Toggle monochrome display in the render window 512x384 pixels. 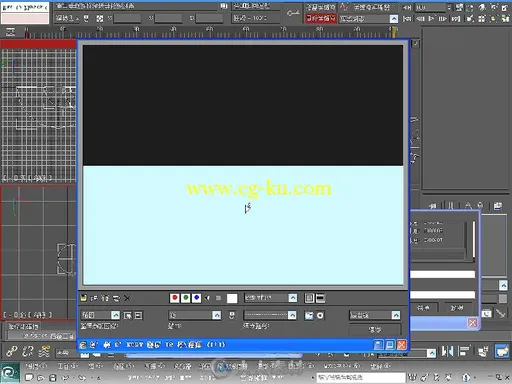218,298
